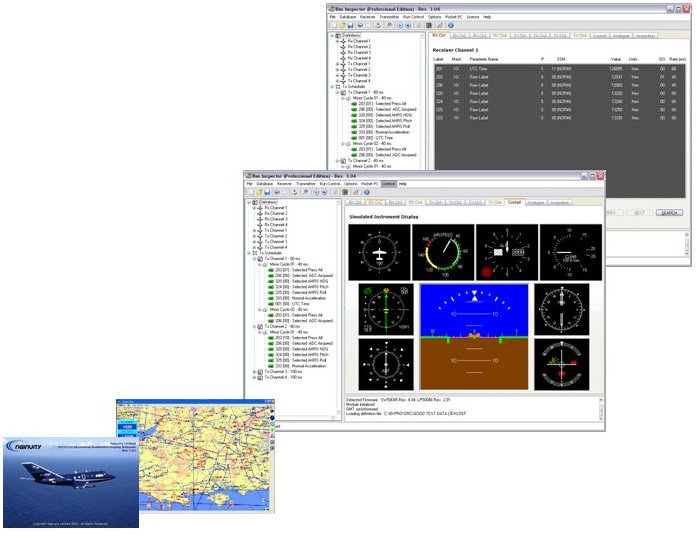
Task: Collapse Tx Scheduler node in rear window tree
Action: pyautogui.click(x=332, y=87)
